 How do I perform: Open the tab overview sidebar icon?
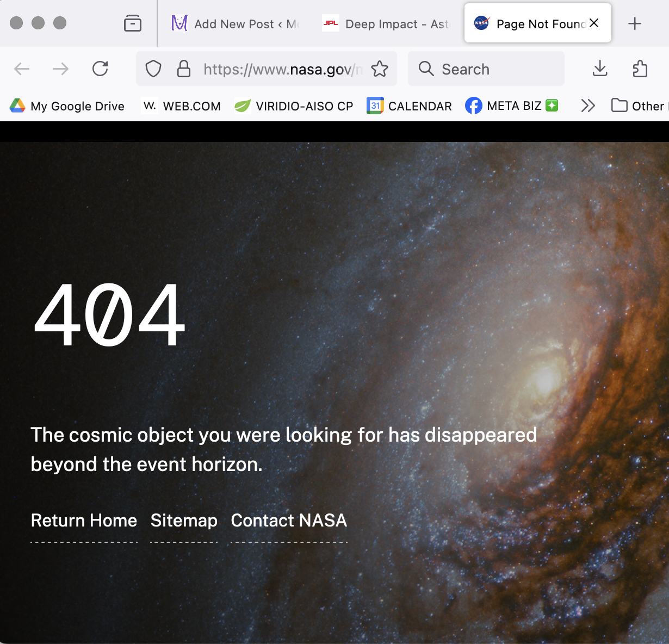(133, 23)
